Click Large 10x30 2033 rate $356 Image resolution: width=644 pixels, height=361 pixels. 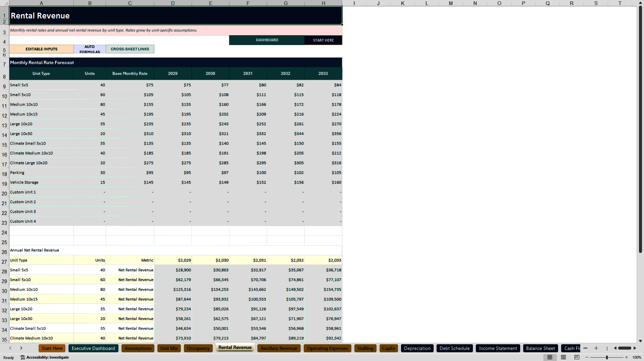tap(323, 134)
